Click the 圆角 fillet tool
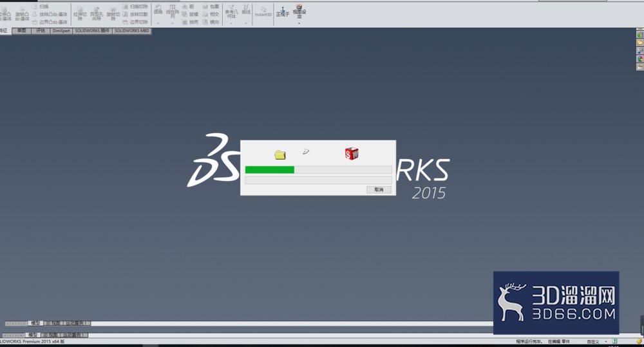This screenshot has width=644, height=347. pyautogui.click(x=158, y=10)
